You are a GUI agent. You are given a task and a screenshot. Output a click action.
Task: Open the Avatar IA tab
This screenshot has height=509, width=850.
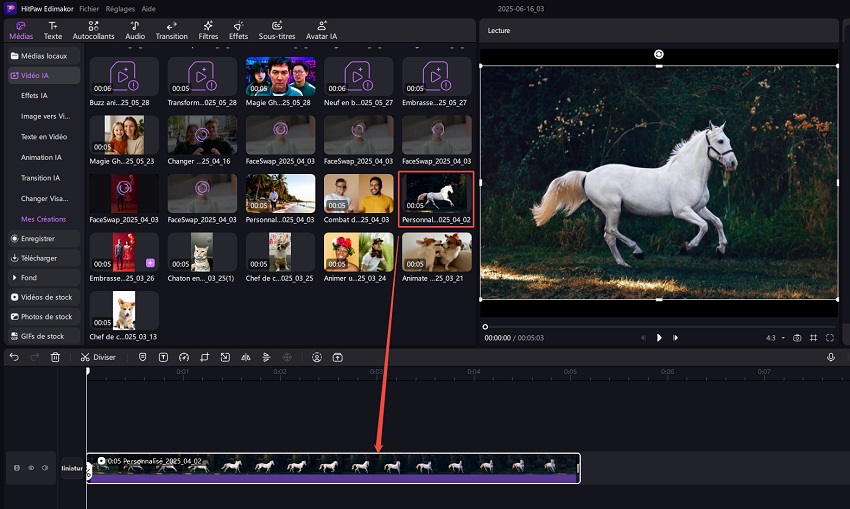tap(321, 30)
